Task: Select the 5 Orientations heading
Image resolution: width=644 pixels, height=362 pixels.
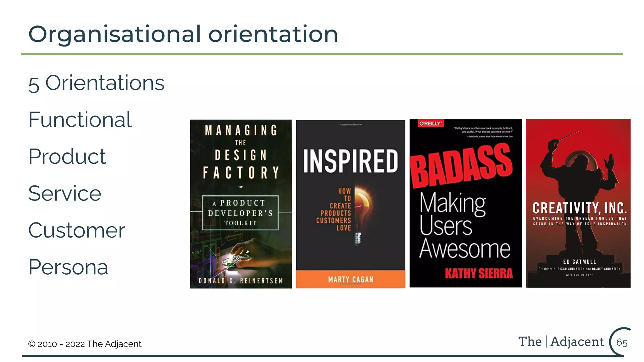Action: pyautogui.click(x=96, y=83)
